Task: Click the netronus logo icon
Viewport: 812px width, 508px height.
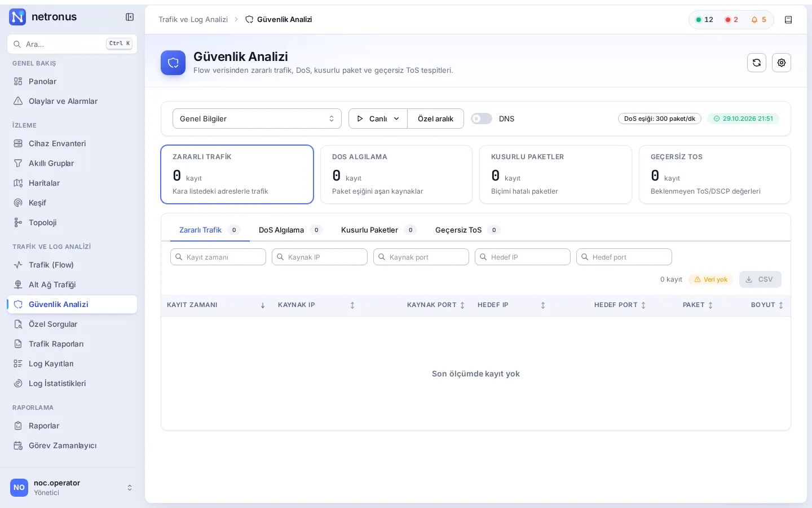Action: (x=18, y=17)
